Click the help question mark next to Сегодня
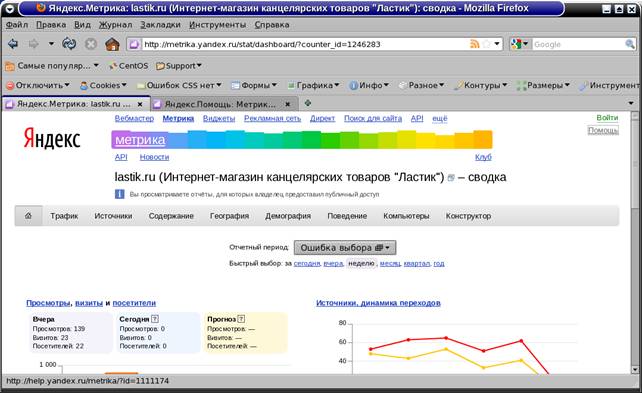This screenshot has width=642, height=393. click(x=155, y=318)
